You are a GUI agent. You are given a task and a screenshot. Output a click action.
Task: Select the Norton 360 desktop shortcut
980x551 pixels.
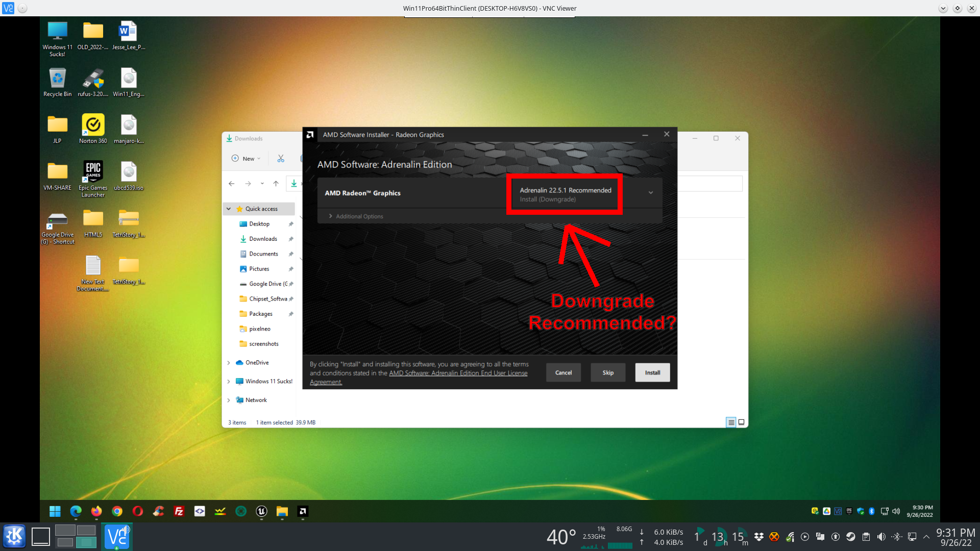[93, 129]
